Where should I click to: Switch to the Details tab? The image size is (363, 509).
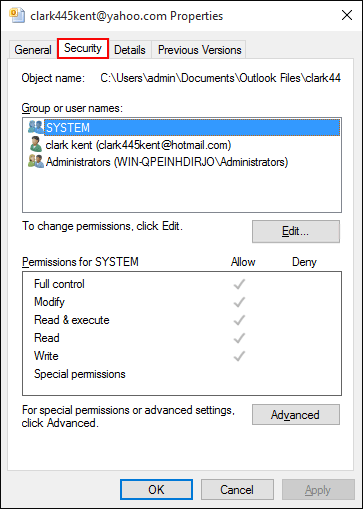130,50
